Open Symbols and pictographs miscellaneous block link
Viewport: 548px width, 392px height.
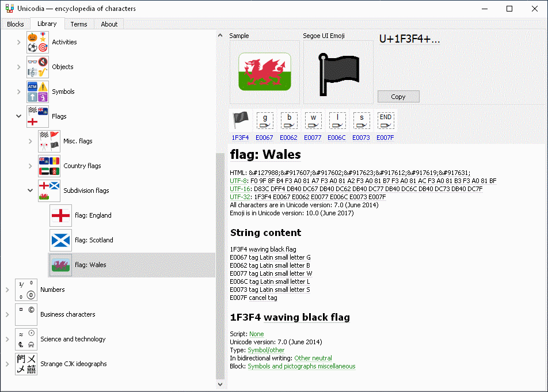click(x=302, y=366)
